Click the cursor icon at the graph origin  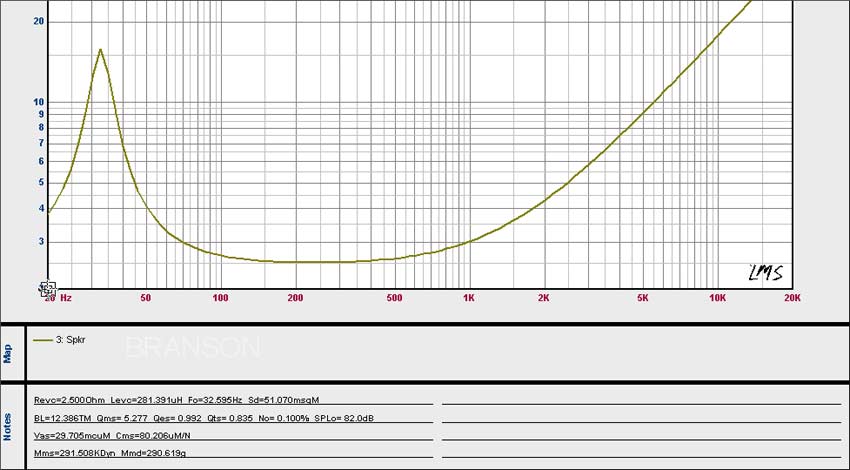click(x=47, y=289)
